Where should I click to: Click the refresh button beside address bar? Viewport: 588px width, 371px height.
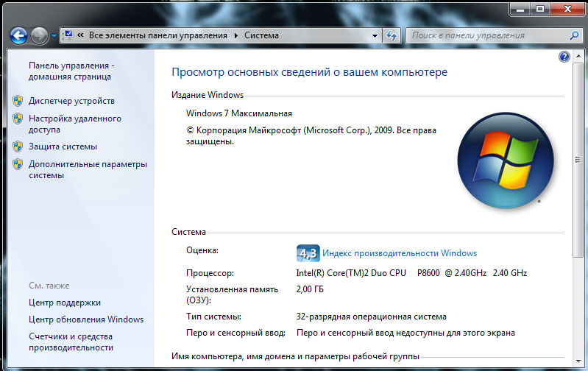pyautogui.click(x=392, y=35)
